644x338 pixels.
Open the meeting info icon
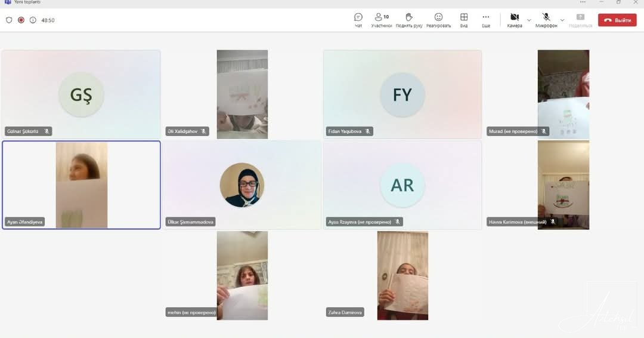[33, 20]
